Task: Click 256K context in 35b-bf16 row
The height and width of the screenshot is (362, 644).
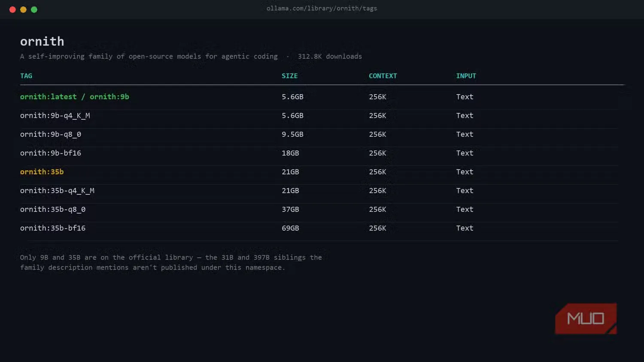Action: click(377, 228)
